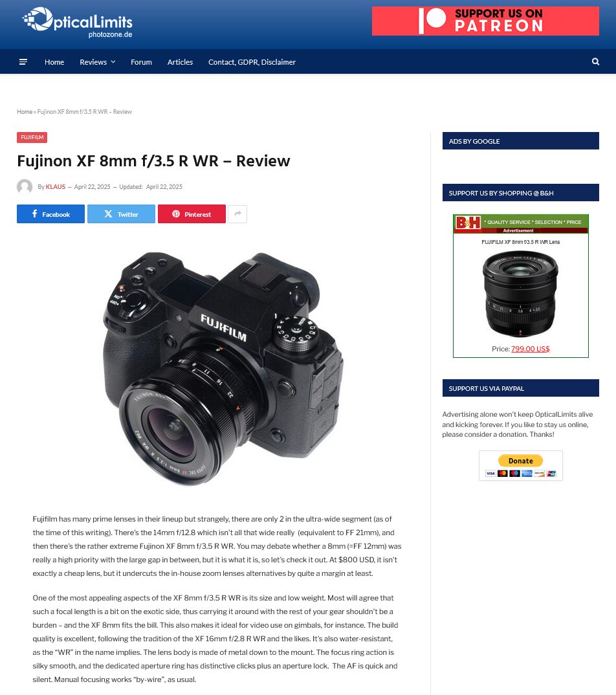This screenshot has width=616, height=695.
Task: Go to Articles in navigation bar
Action: [x=180, y=62]
